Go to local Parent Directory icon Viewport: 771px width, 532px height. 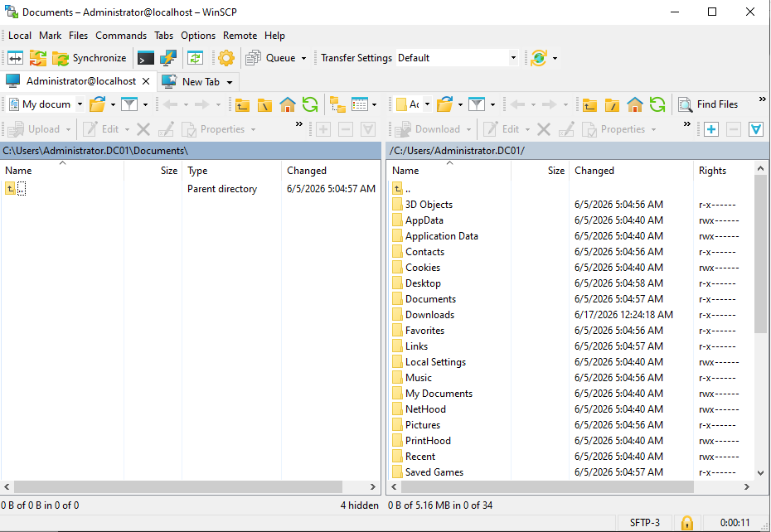pos(242,104)
